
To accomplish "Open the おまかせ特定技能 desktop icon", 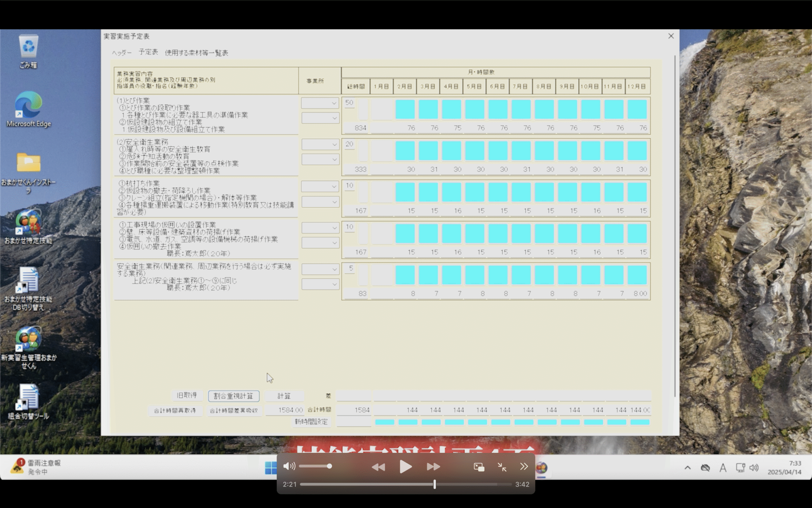I will pyautogui.click(x=29, y=222).
